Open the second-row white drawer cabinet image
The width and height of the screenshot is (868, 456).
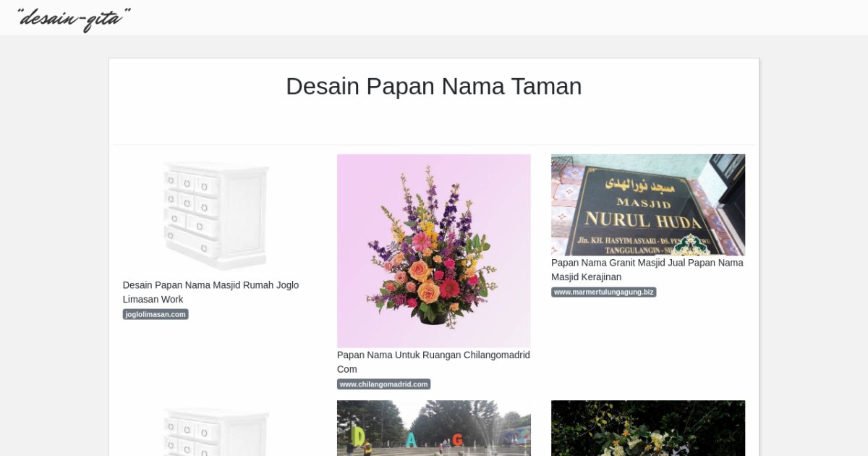[216, 431]
